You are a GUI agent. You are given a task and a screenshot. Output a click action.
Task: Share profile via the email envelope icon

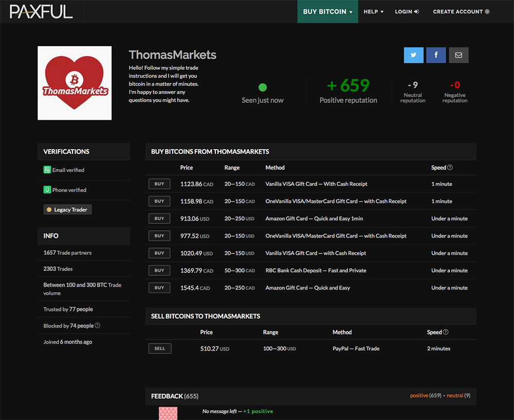point(458,55)
